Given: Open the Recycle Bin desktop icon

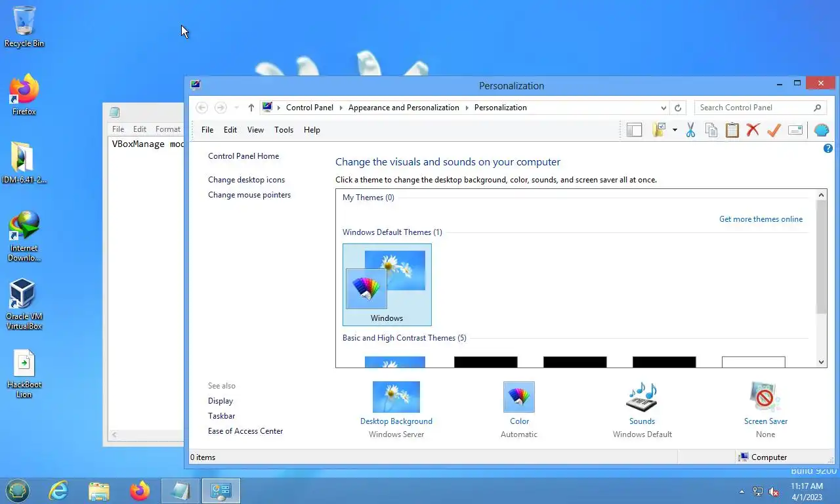Looking at the screenshot, I should point(24,27).
